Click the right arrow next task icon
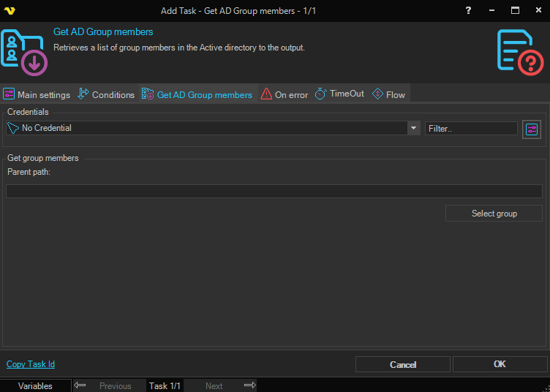This screenshot has width=550, height=392. 249,385
